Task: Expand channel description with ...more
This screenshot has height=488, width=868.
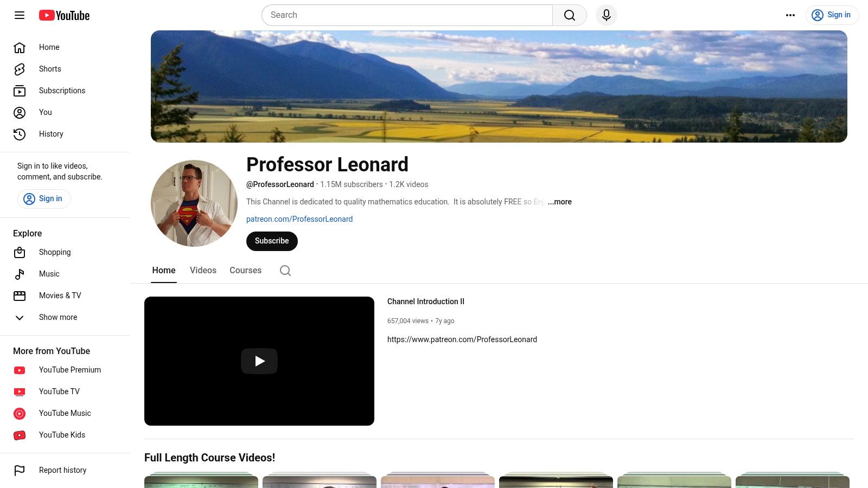Action: point(559,202)
